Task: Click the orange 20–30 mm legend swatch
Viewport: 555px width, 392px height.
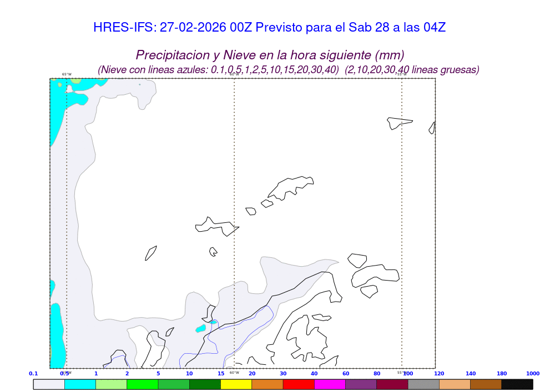Action: point(268,384)
